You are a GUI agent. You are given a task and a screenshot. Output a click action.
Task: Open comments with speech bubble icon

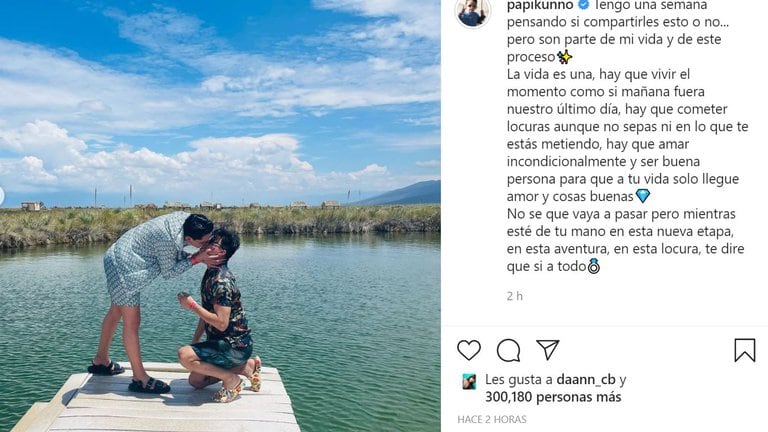point(508,350)
